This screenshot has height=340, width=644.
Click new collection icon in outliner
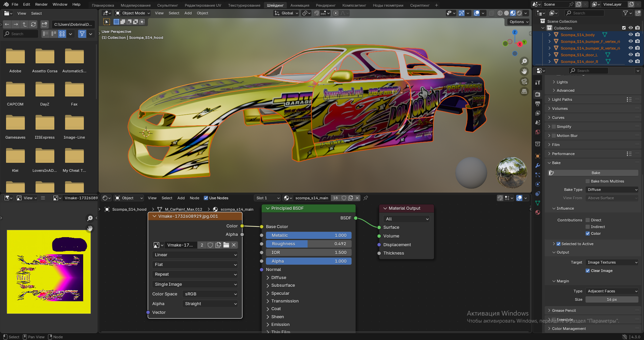(638, 13)
